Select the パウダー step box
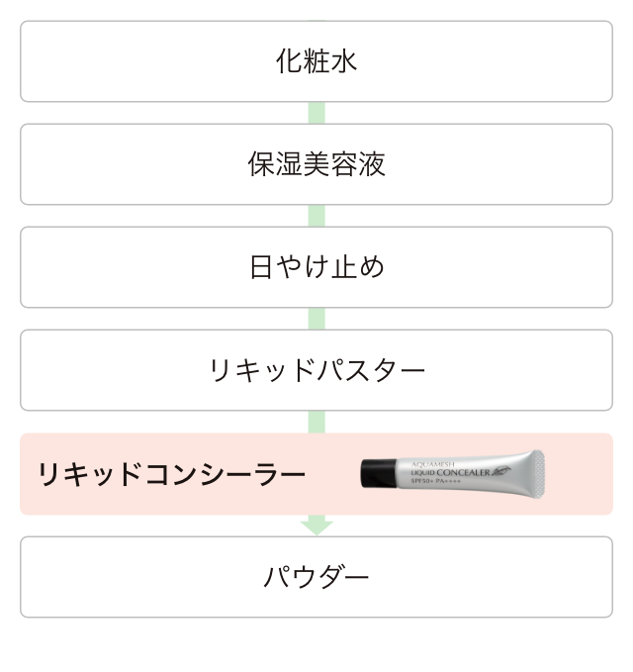 [x=316, y=577]
